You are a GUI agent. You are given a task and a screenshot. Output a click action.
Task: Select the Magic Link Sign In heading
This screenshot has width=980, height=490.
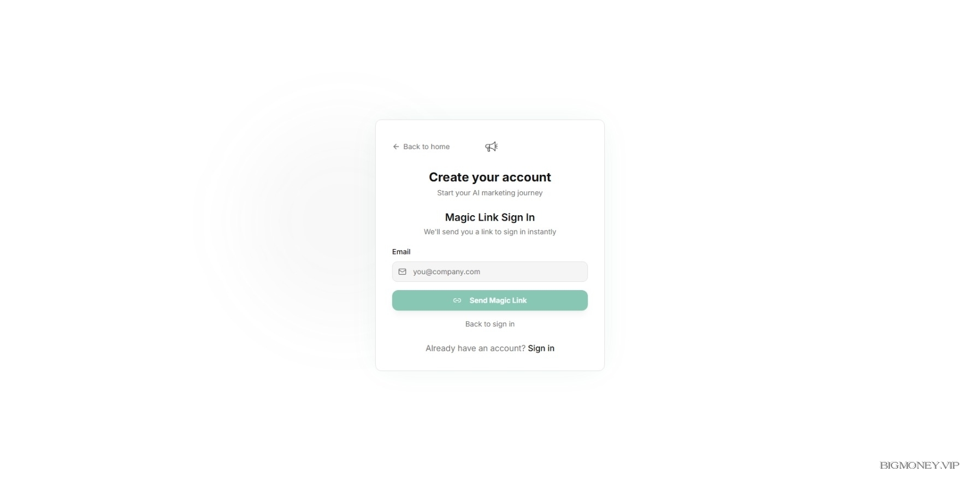pyautogui.click(x=490, y=217)
